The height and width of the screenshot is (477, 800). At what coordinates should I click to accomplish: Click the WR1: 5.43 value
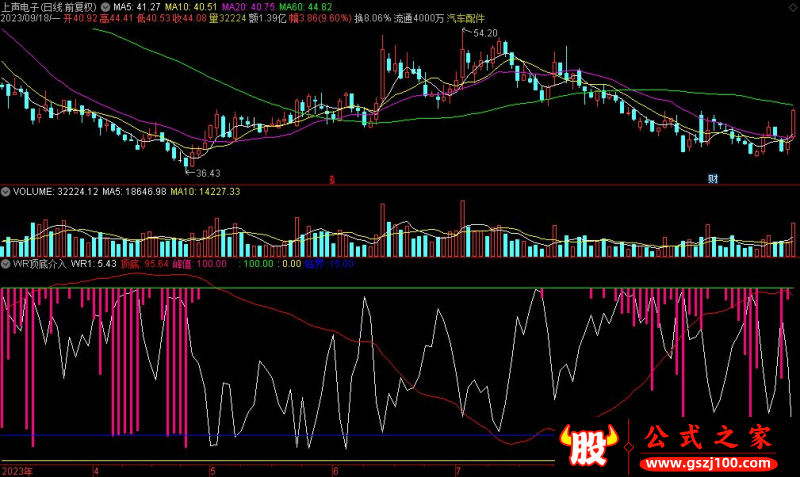[93, 264]
